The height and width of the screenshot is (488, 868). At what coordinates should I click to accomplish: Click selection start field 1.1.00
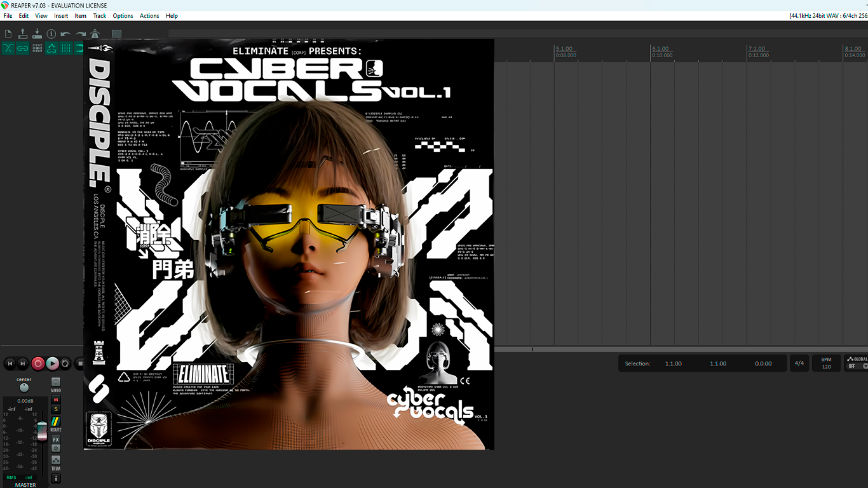point(674,363)
